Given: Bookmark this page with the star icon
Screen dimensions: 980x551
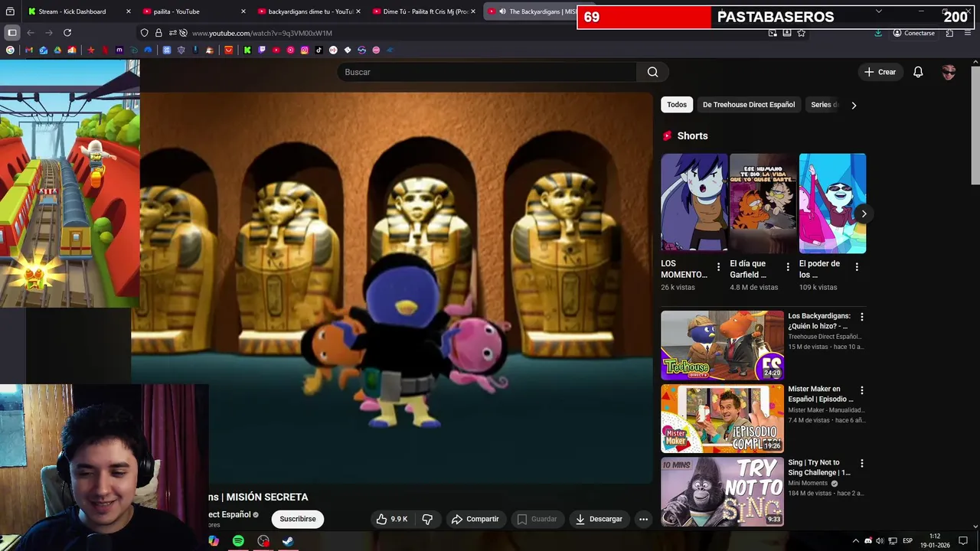Looking at the screenshot, I should click(x=801, y=33).
